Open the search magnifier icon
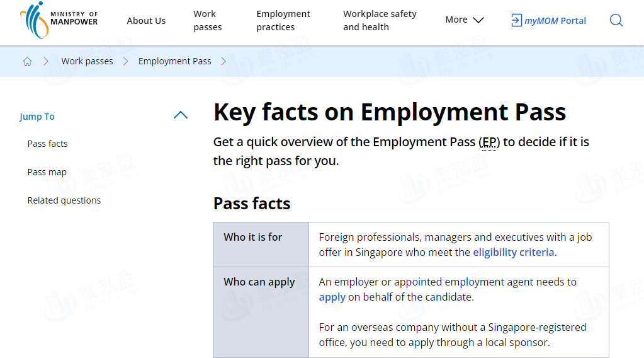Viewport: 644px width, 358px height. click(616, 20)
